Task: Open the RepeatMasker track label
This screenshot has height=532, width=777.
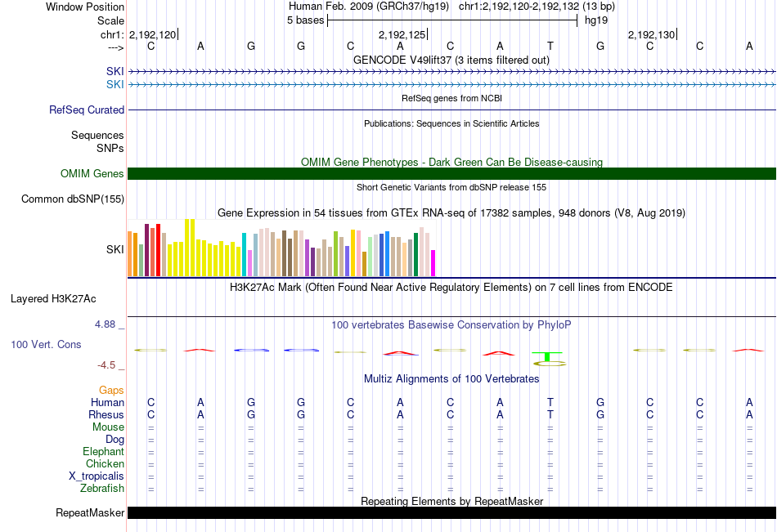Action: (x=90, y=513)
